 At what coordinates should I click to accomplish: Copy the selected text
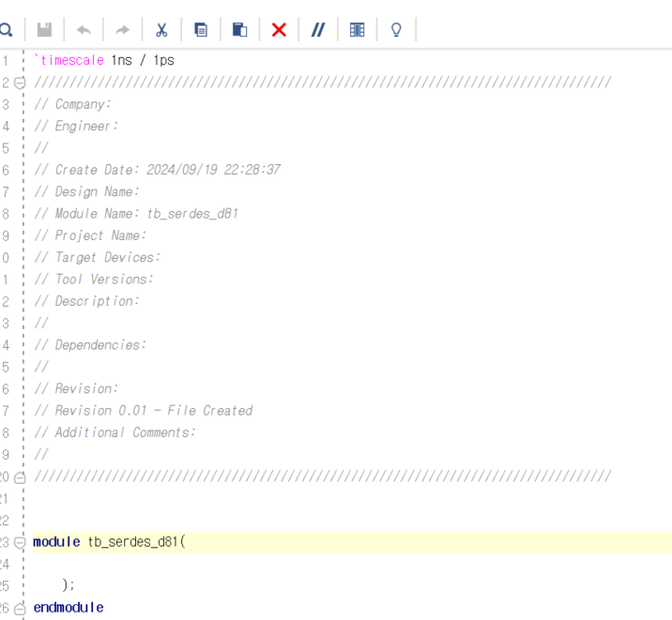click(x=201, y=30)
